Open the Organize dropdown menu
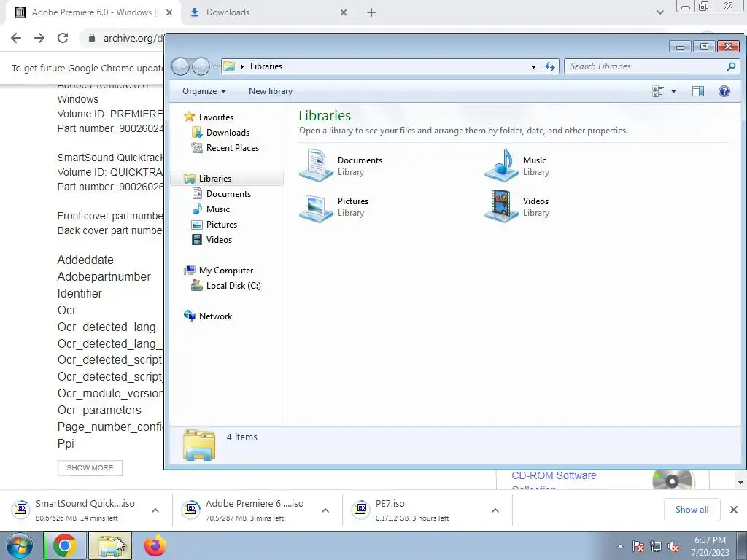This screenshot has height=560, width=747. 204,91
